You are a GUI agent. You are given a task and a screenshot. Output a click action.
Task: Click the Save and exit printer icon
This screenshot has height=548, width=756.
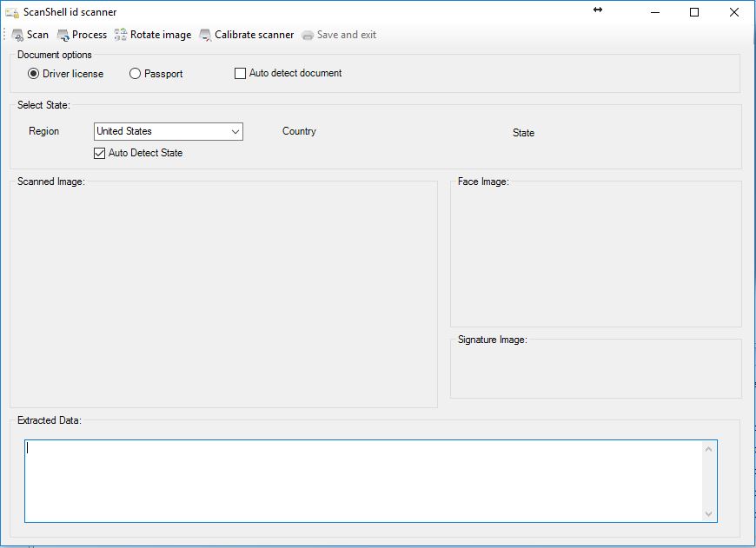(x=308, y=36)
